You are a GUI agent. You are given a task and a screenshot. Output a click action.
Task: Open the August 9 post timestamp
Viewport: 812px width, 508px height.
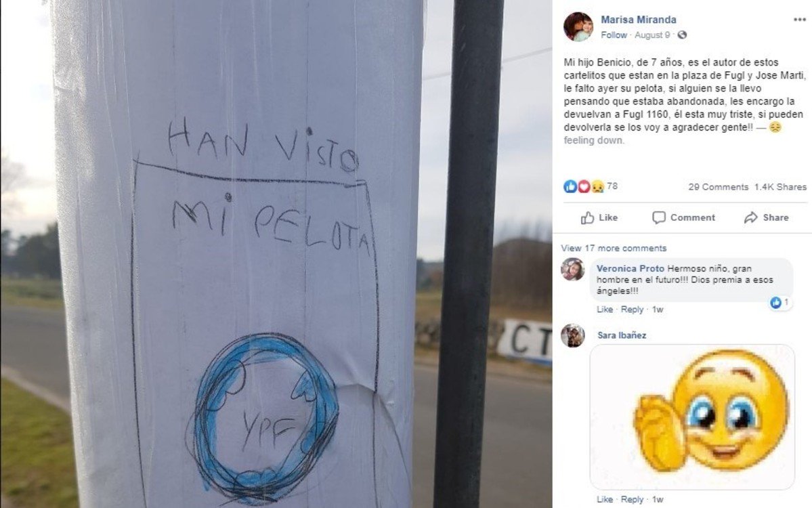tap(652, 35)
